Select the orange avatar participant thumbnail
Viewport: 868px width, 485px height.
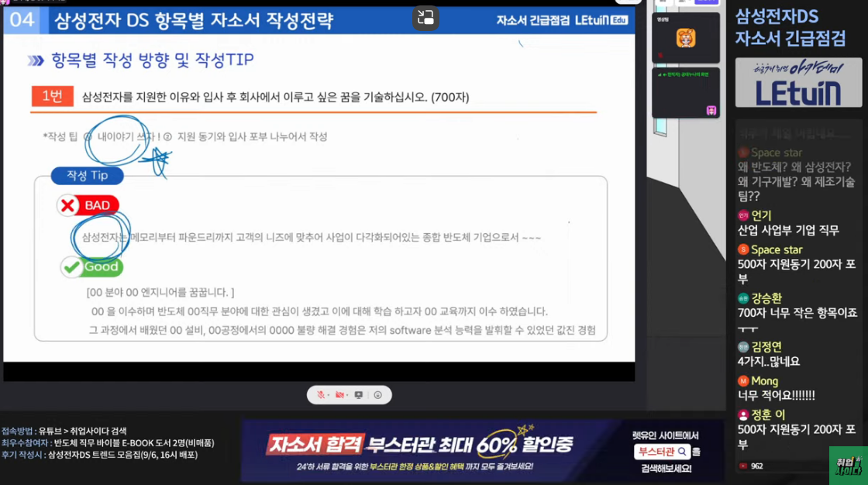coord(685,38)
